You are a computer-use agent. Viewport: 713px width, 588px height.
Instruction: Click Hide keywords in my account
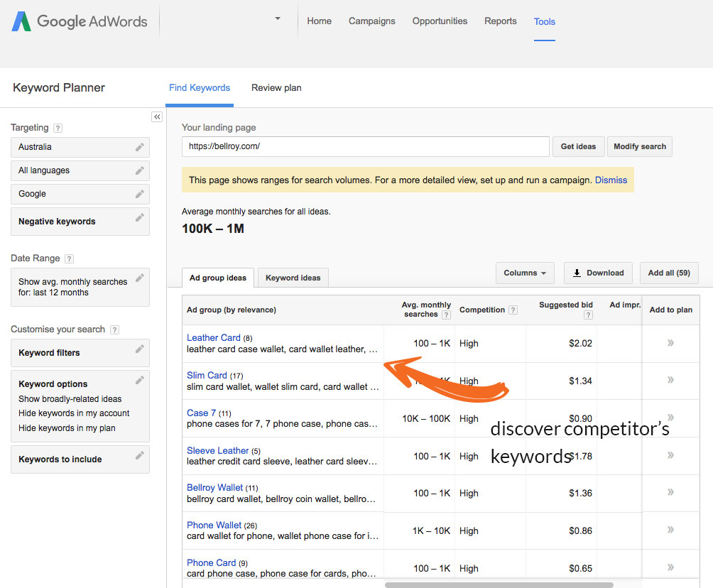pyautogui.click(x=74, y=413)
